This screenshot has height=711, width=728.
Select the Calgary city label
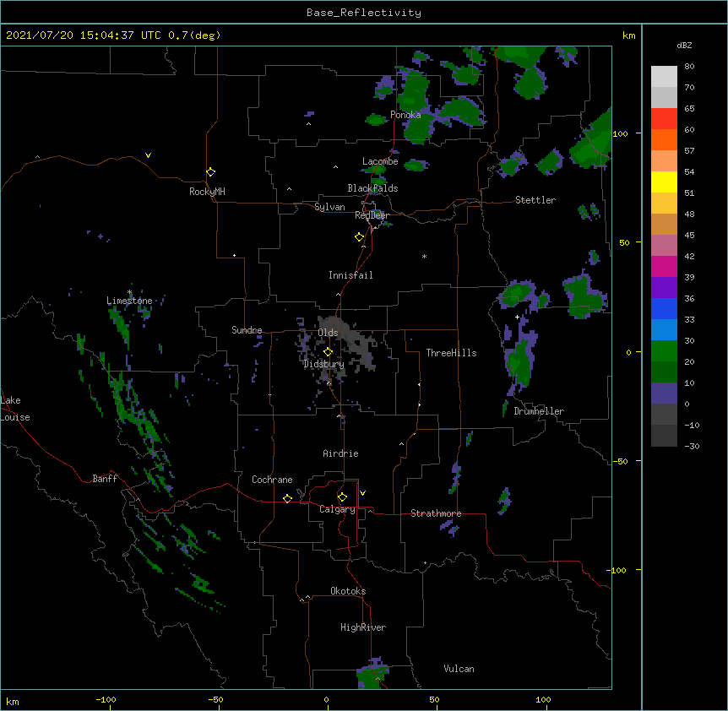pos(337,509)
